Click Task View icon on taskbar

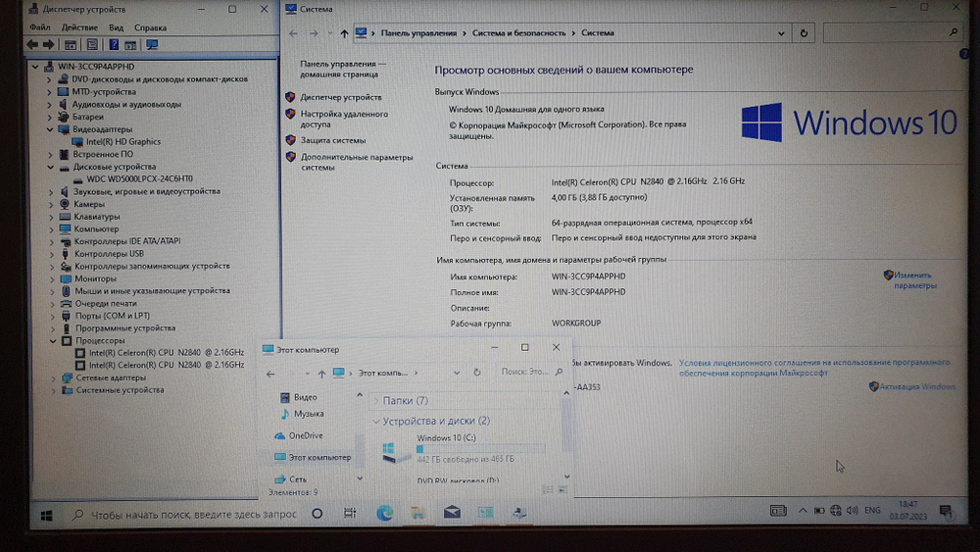[350, 513]
